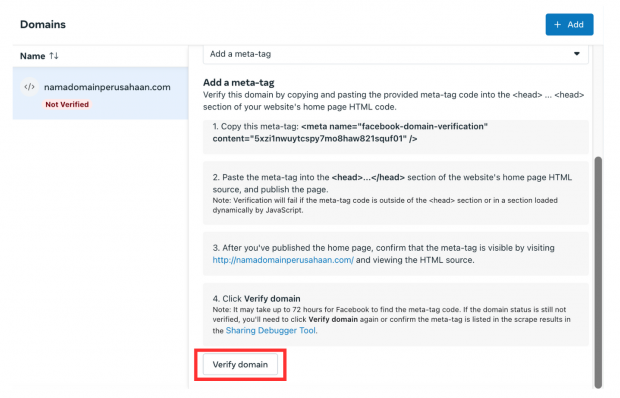The height and width of the screenshot is (398, 620).
Task: Click the plus icon on the Add button
Action: point(558,25)
